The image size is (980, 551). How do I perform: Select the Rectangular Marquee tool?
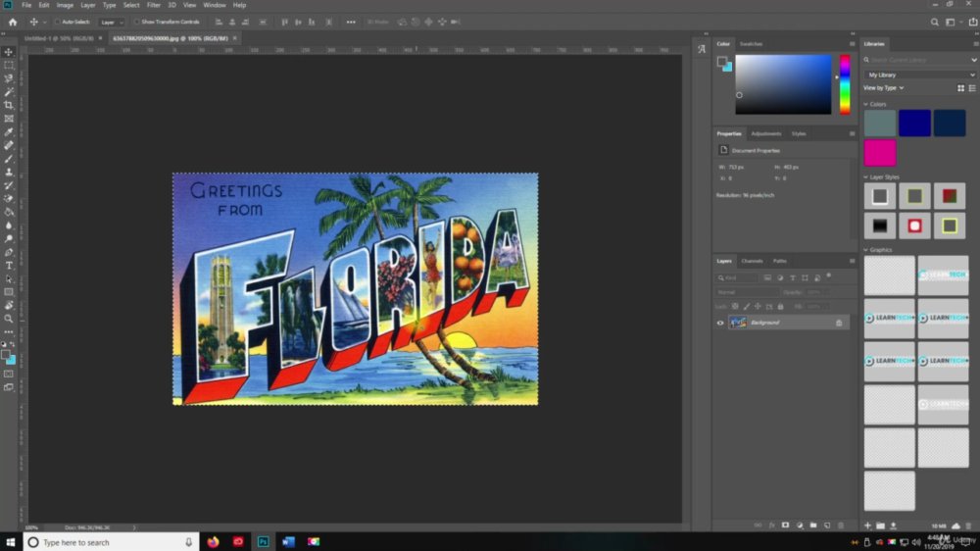(x=9, y=65)
